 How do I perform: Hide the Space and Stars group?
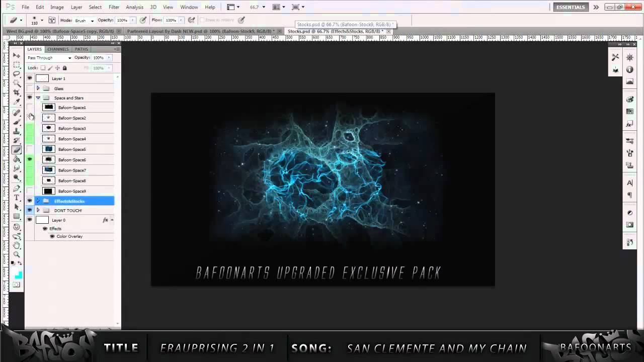[x=30, y=98]
